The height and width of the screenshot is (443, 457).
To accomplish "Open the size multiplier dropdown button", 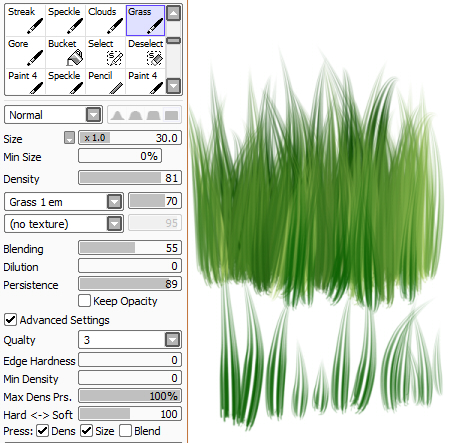I will tap(69, 137).
